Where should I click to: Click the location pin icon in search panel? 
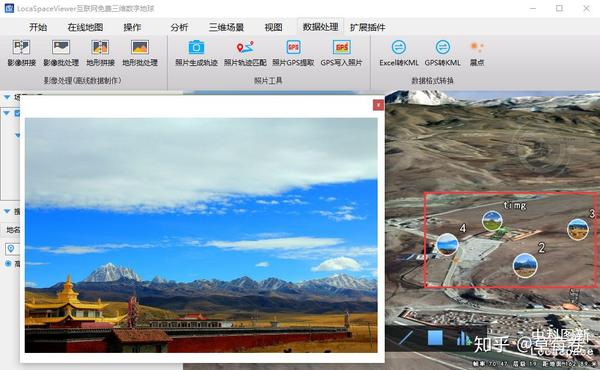tap(11, 249)
